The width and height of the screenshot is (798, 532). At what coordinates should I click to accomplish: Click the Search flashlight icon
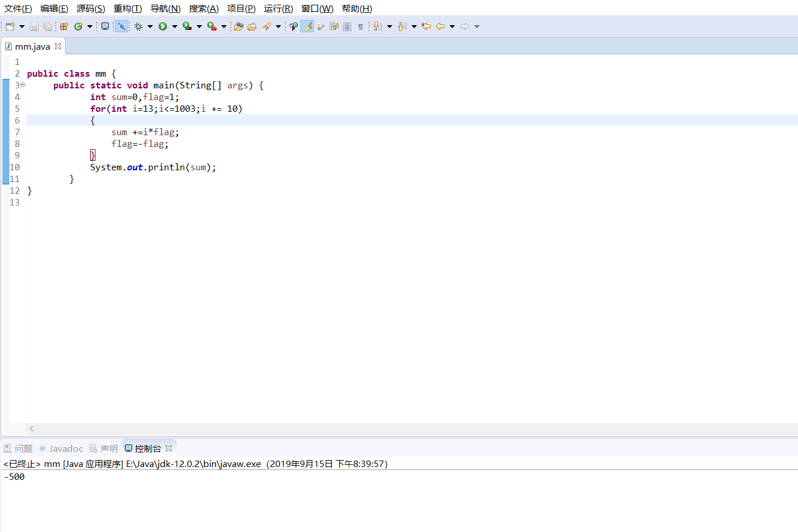[266, 26]
